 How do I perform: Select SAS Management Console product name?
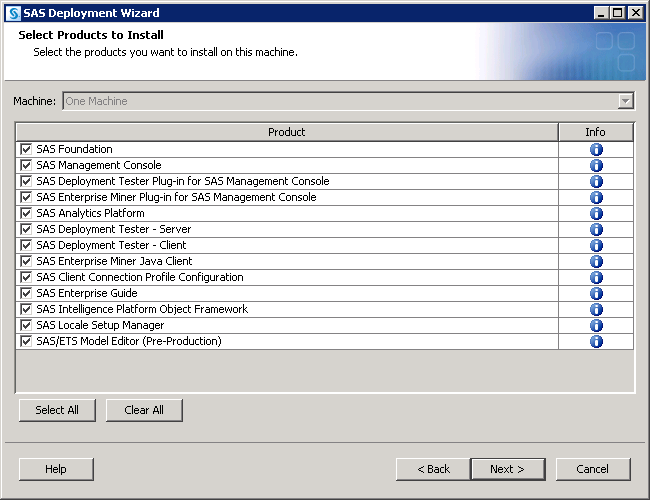pos(99,165)
